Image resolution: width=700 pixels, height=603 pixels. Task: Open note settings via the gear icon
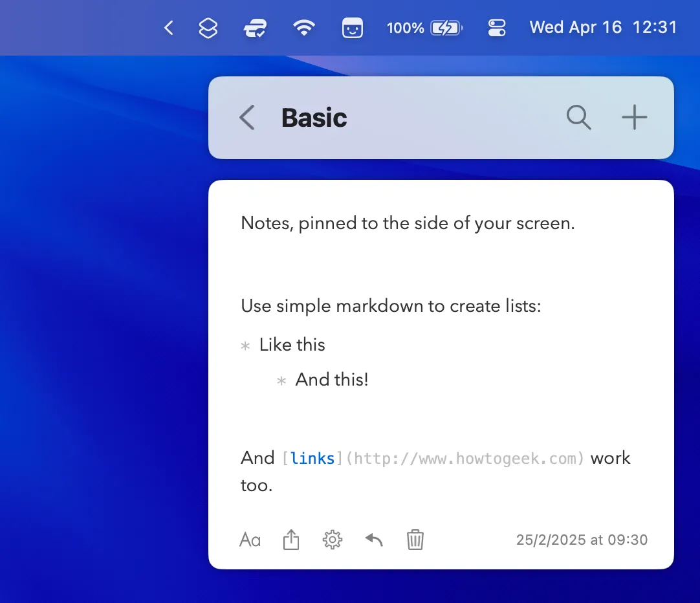click(333, 540)
